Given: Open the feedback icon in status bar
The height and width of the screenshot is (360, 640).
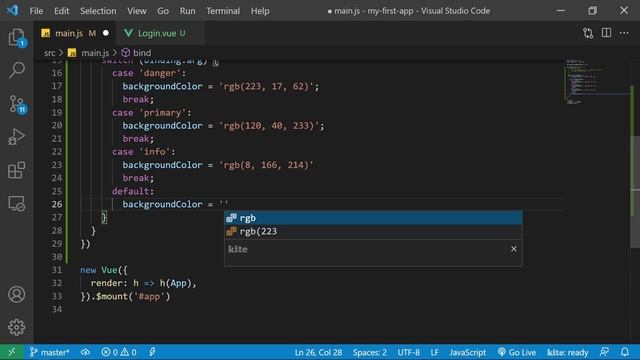Looking at the screenshot, I should point(604,352).
